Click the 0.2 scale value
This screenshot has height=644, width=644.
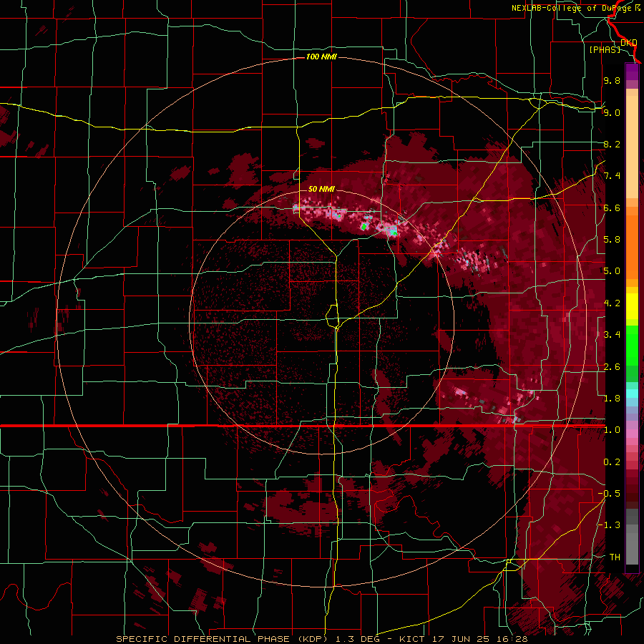(612, 462)
